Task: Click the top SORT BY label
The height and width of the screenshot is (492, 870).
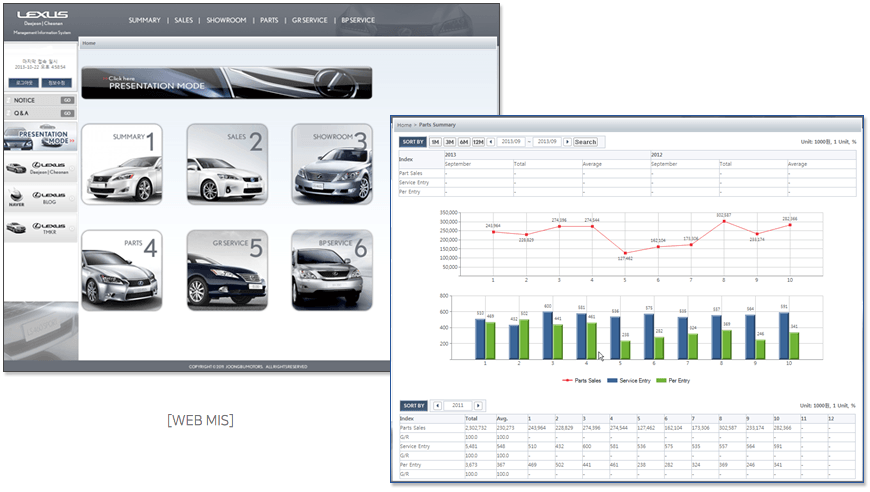Action: click(x=413, y=142)
